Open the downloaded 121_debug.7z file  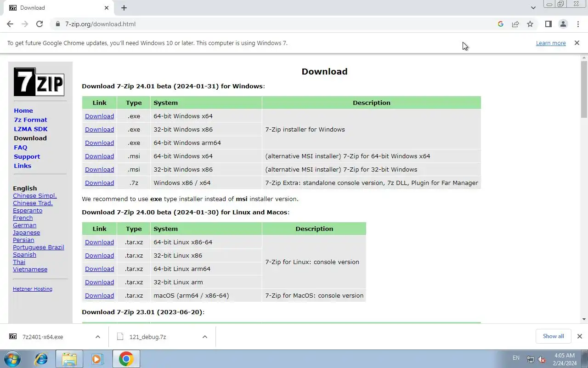pyautogui.click(x=147, y=337)
